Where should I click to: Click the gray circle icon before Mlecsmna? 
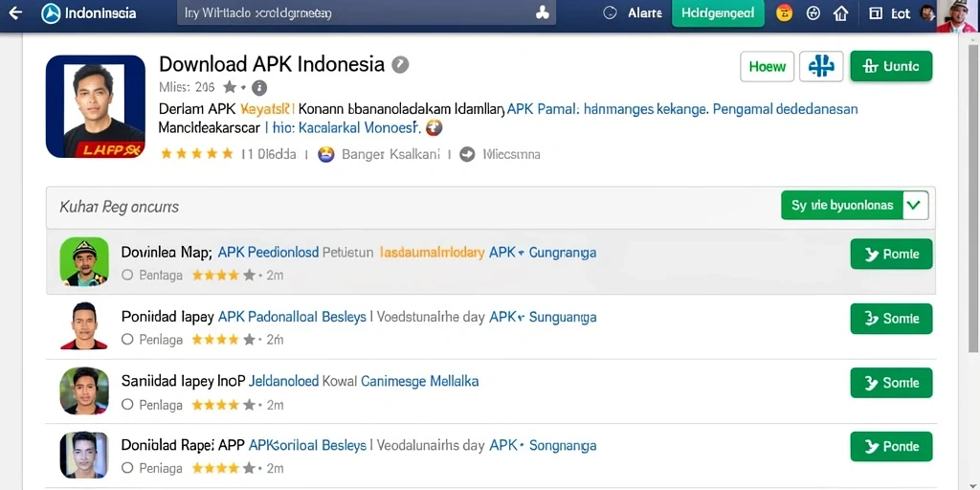tap(467, 154)
